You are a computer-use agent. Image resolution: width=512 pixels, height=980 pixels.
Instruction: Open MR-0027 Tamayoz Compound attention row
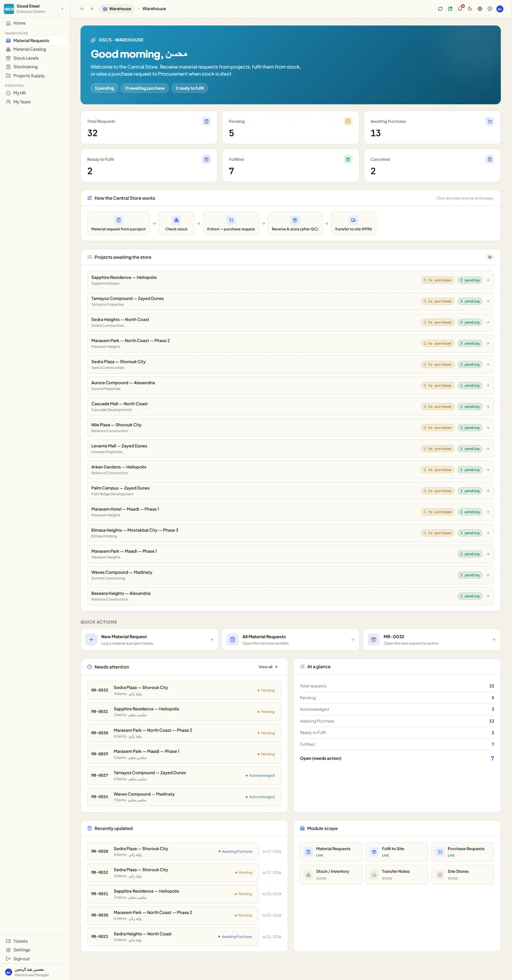coord(184,775)
